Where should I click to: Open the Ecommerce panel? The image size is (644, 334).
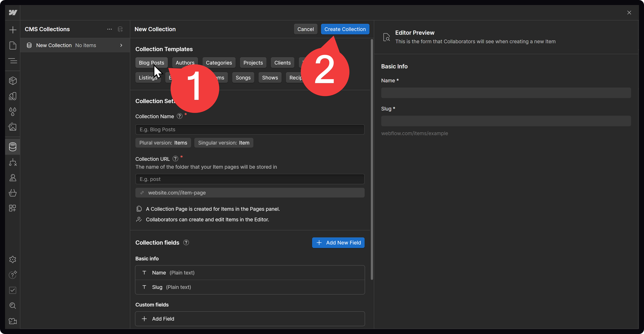[x=13, y=193]
